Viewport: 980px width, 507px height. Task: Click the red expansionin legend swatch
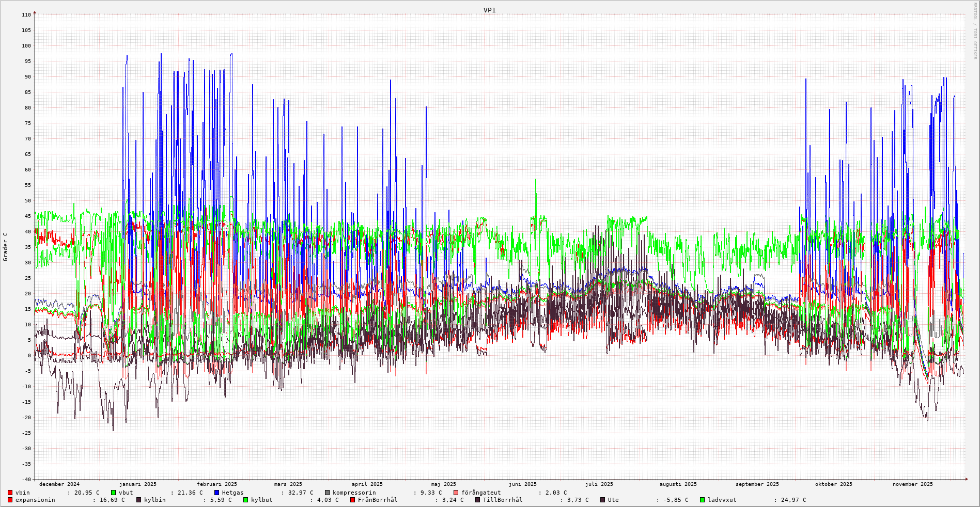10,500
